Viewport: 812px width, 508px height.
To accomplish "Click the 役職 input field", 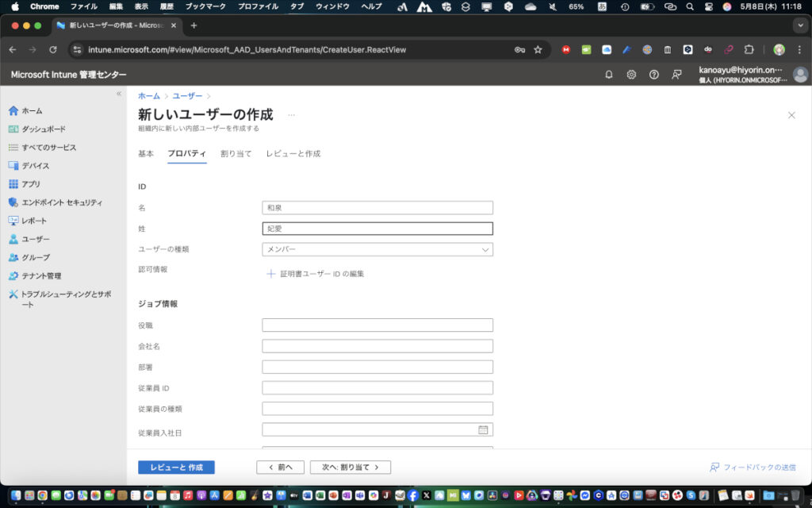I will pos(377,325).
